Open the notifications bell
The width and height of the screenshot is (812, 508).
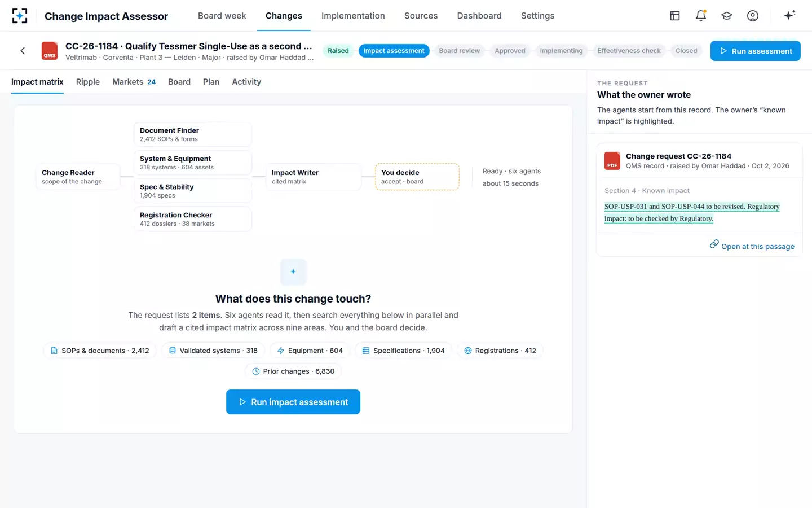tap(701, 16)
